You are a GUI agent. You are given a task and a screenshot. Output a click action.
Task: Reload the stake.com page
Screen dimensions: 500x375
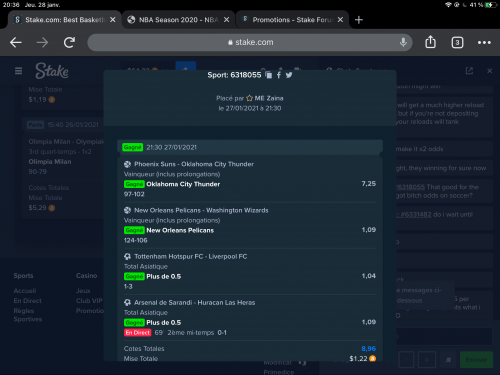pos(69,42)
